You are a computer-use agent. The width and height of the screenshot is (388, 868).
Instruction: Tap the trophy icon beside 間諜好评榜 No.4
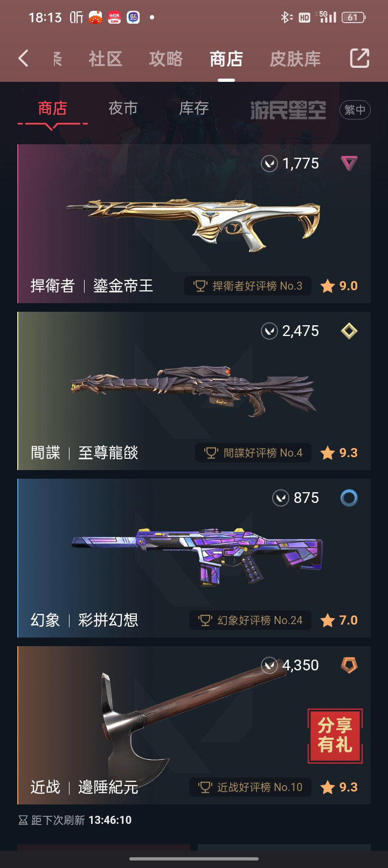(211, 453)
